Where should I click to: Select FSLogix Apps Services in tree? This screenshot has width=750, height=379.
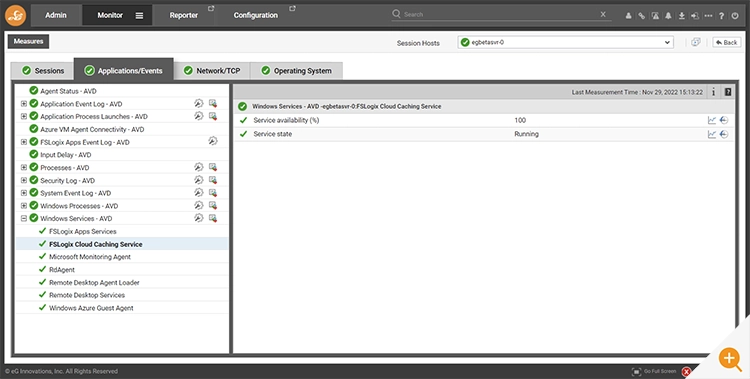tap(83, 231)
